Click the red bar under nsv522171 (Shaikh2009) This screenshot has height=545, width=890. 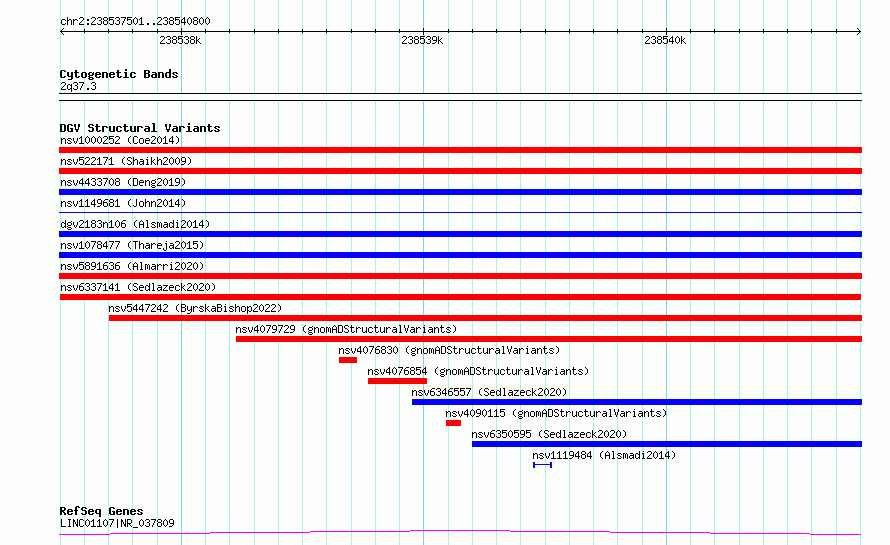(460, 171)
